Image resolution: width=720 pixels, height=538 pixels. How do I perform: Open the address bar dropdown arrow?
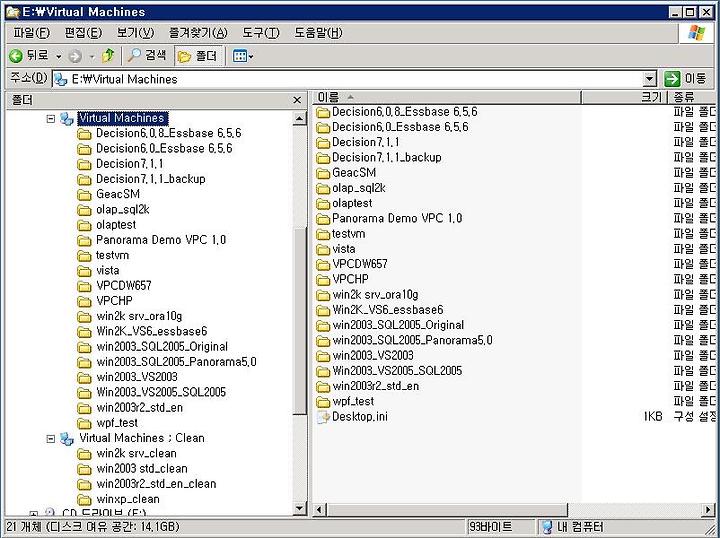click(x=649, y=79)
